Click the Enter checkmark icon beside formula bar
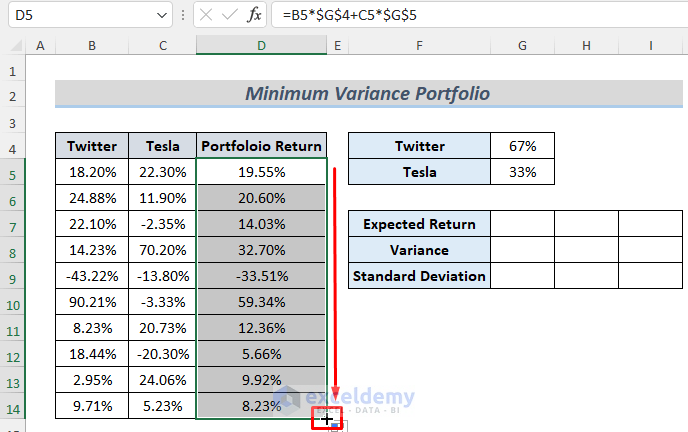The height and width of the screenshot is (432, 688). (x=230, y=15)
